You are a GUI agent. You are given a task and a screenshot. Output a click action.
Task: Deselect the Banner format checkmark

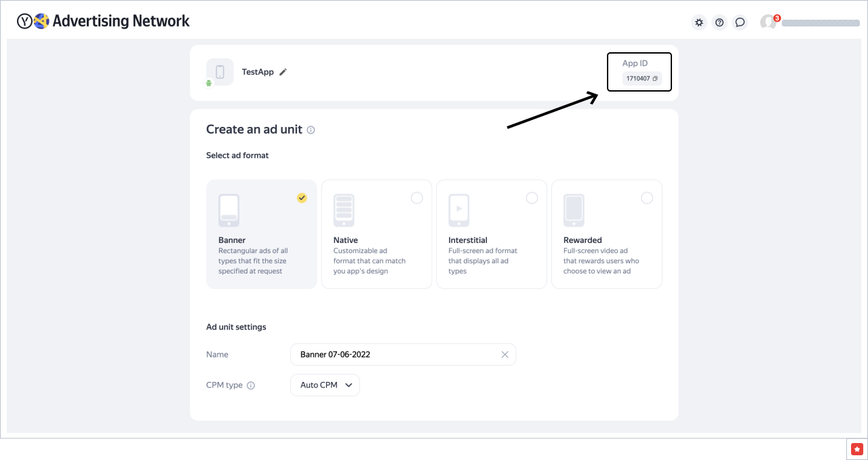coord(302,198)
